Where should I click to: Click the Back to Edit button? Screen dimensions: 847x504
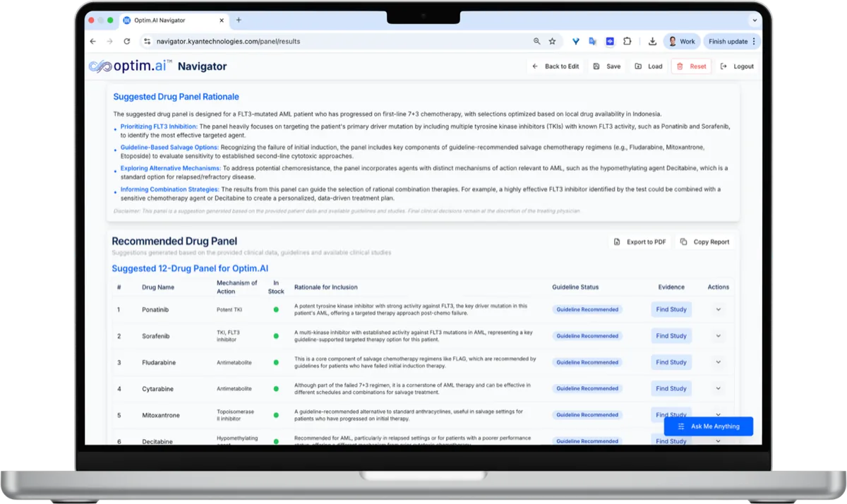coord(555,66)
